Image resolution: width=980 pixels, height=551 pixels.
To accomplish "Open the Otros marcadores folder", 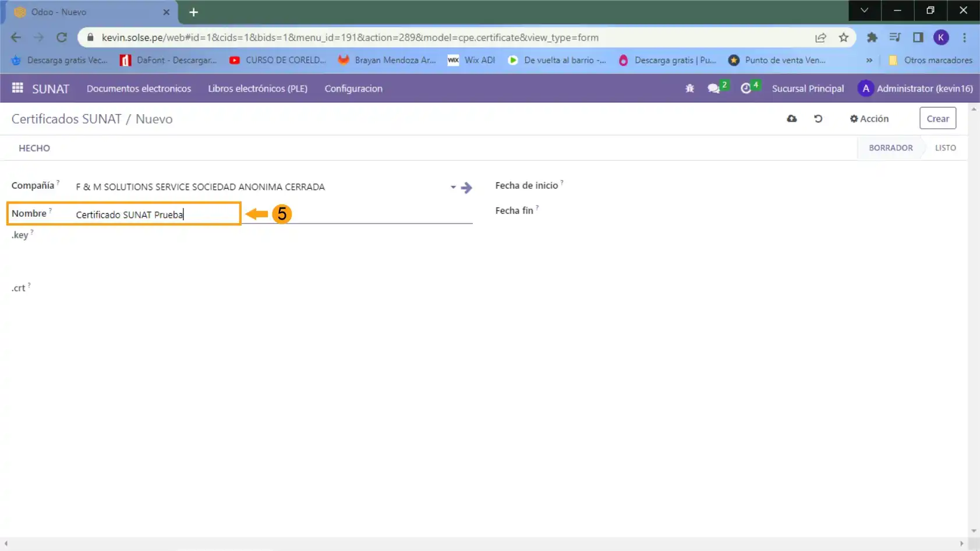I will pyautogui.click(x=931, y=60).
